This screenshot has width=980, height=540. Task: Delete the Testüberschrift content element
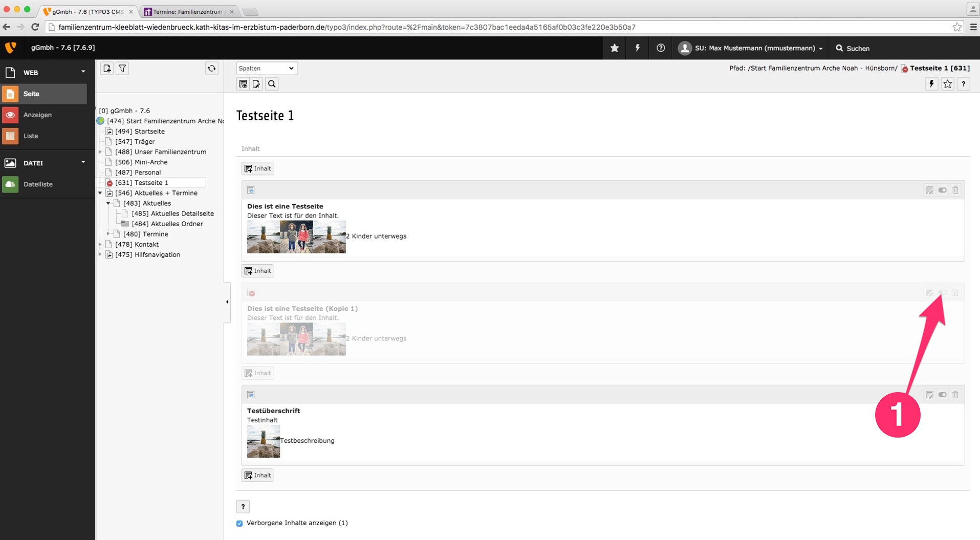955,395
